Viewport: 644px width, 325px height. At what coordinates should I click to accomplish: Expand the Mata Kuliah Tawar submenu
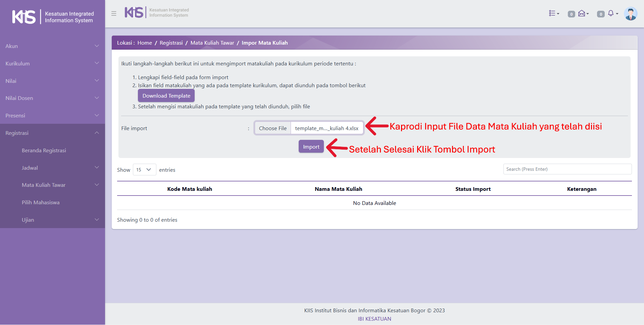point(60,185)
